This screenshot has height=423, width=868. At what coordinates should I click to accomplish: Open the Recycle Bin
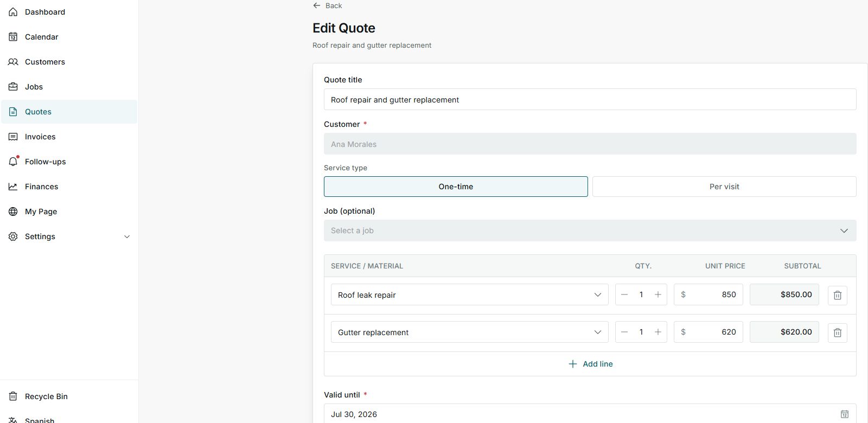pyautogui.click(x=69, y=396)
